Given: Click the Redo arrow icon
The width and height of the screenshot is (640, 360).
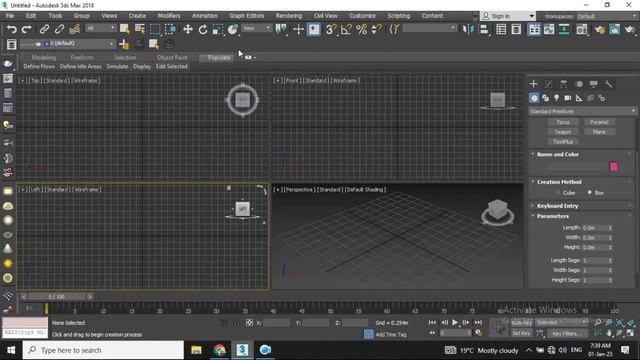Looking at the screenshot, I should click(x=27, y=29).
